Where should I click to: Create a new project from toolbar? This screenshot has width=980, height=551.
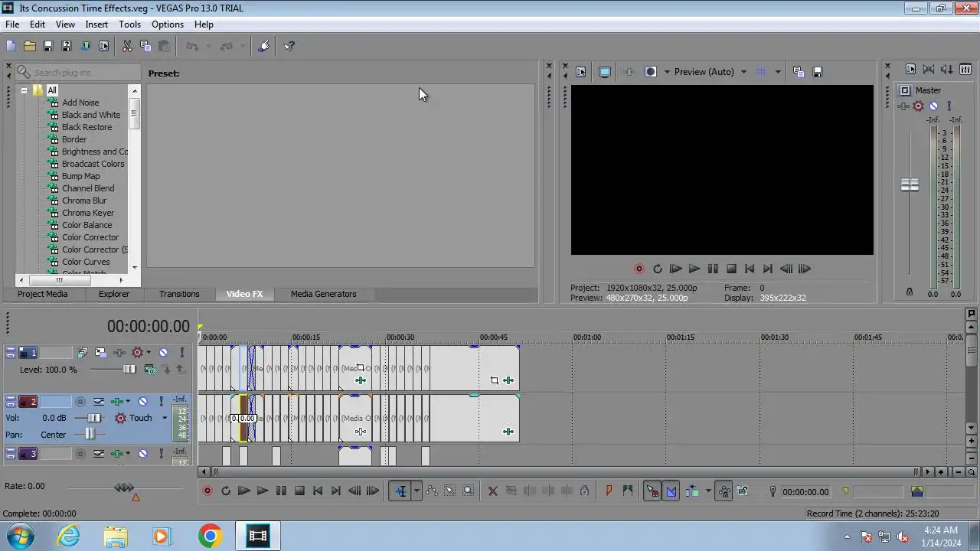11,46
